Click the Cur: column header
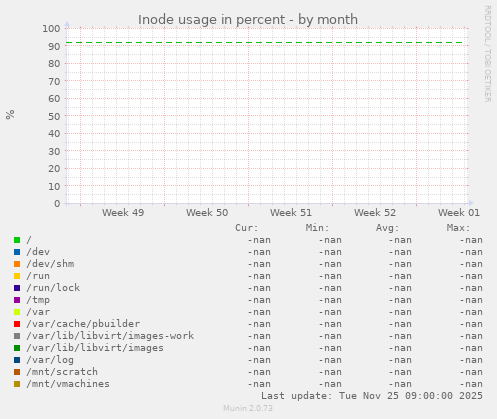This screenshot has width=497, height=419. click(247, 228)
